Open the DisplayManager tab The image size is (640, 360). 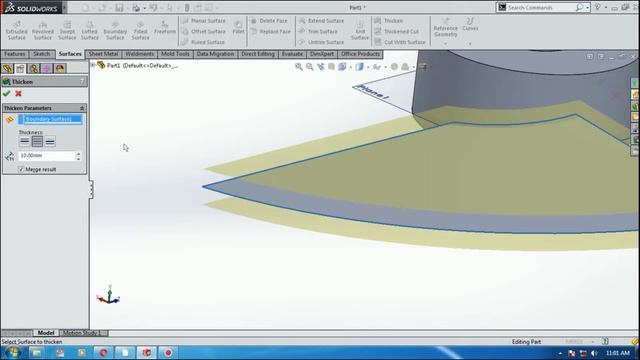(x=60, y=68)
